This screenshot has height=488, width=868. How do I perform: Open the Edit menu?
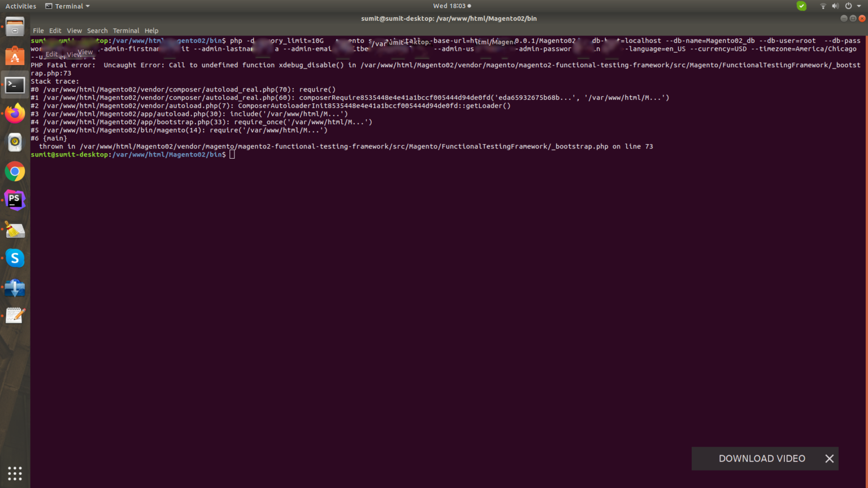(55, 30)
